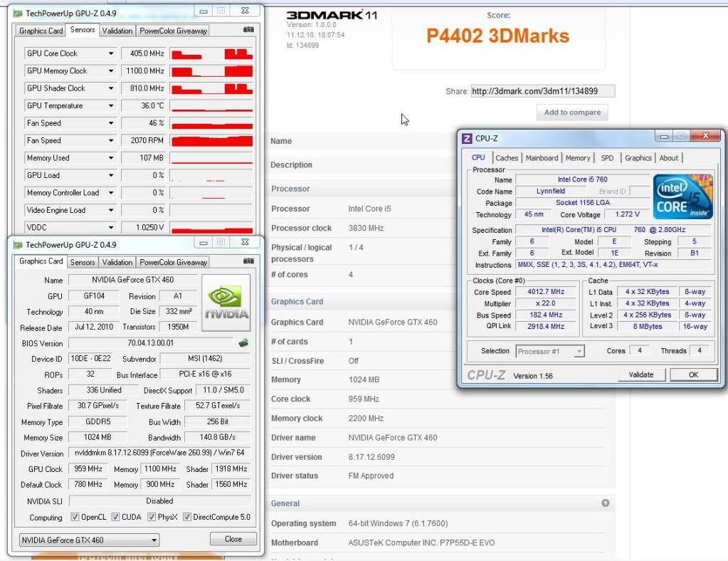728x561 pixels.
Task: Click the Bus Speed value 182.4 MHz
Action: [x=546, y=315]
